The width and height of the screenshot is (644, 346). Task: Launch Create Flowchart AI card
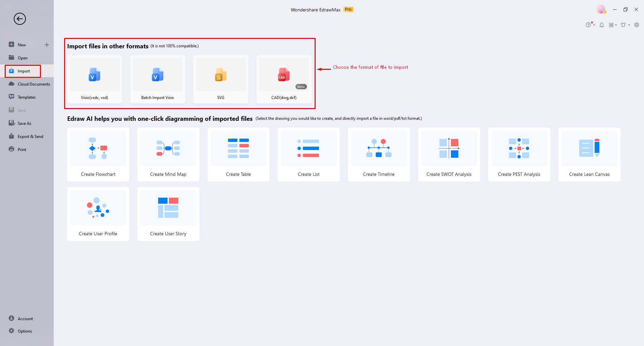tap(98, 154)
